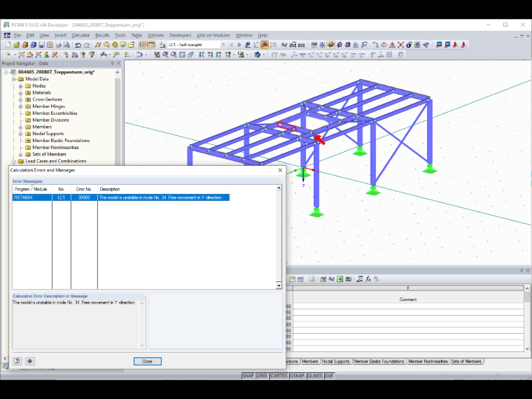Click the Program / Module column header

point(32,189)
